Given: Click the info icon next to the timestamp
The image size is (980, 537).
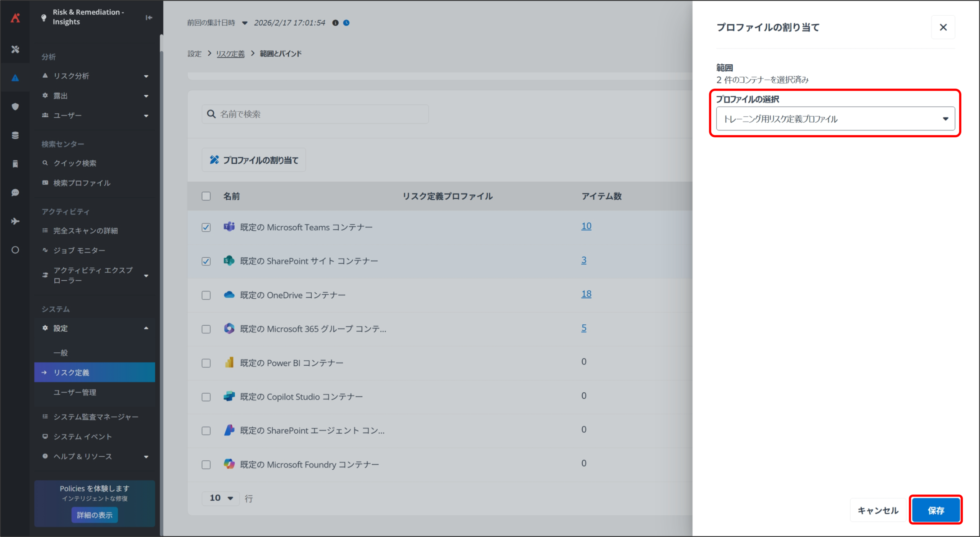Looking at the screenshot, I should pyautogui.click(x=335, y=23).
